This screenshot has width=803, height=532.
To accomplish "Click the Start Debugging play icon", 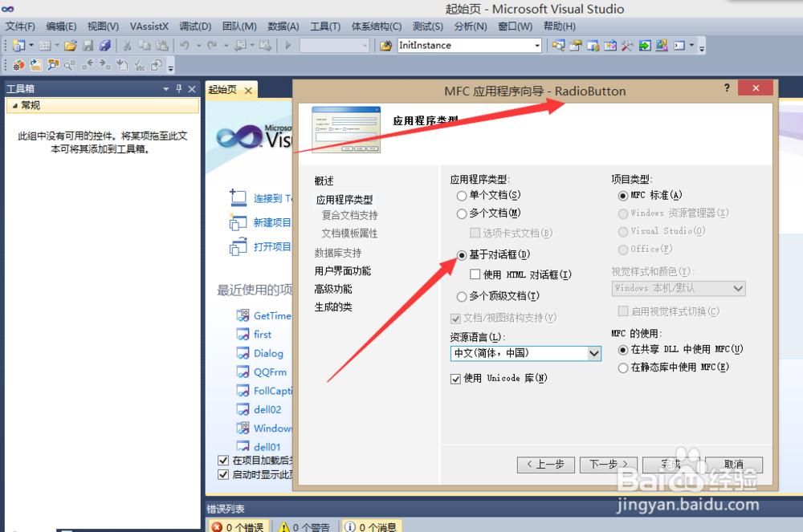I will [x=287, y=46].
